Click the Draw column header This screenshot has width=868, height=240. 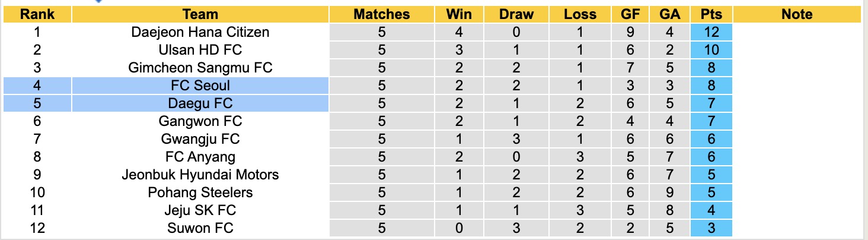tap(516, 14)
